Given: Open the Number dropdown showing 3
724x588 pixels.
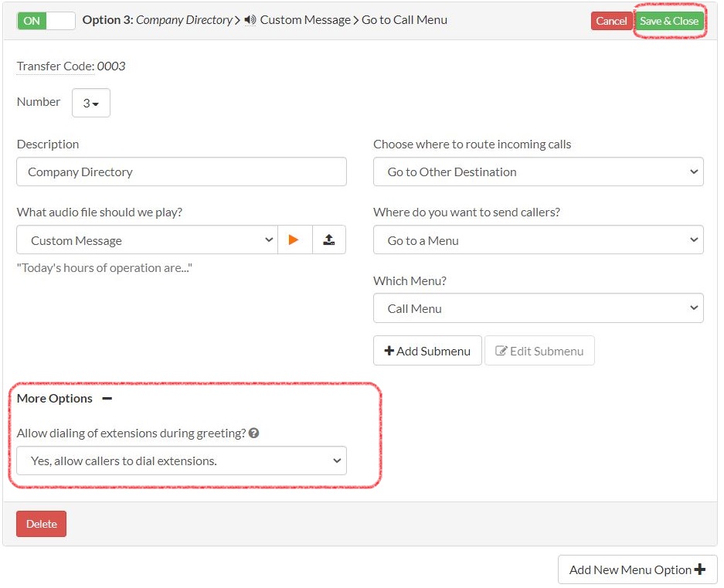Looking at the screenshot, I should pos(90,102).
